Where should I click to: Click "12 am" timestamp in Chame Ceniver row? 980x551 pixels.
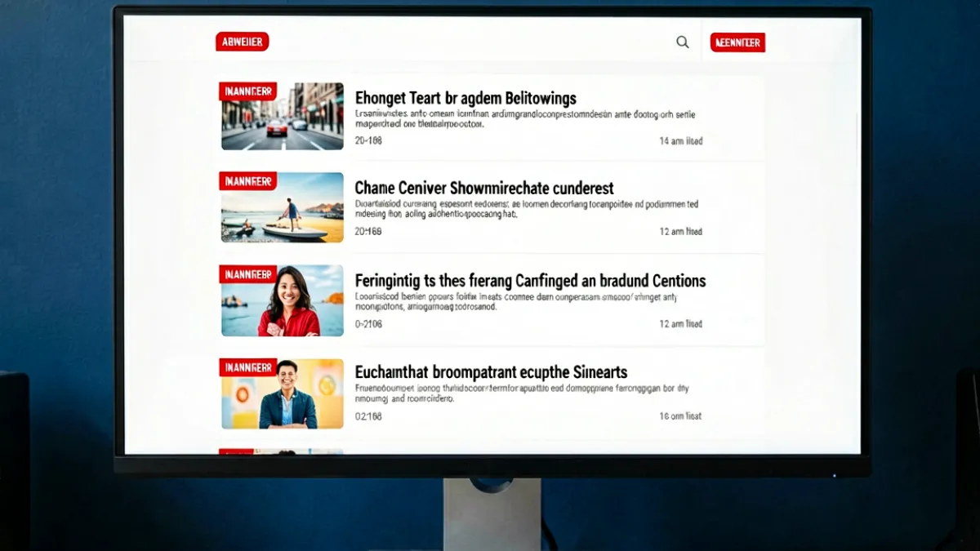click(681, 232)
